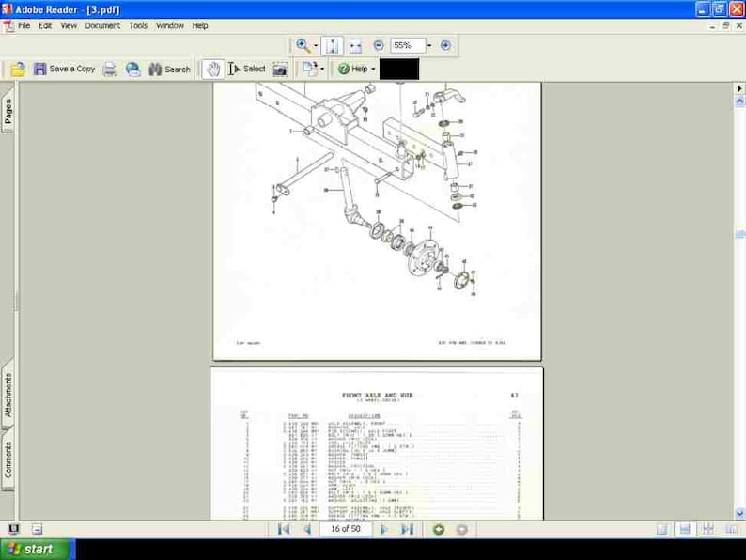Open the Document menu
Screen dimensions: 746x560
pos(102,25)
